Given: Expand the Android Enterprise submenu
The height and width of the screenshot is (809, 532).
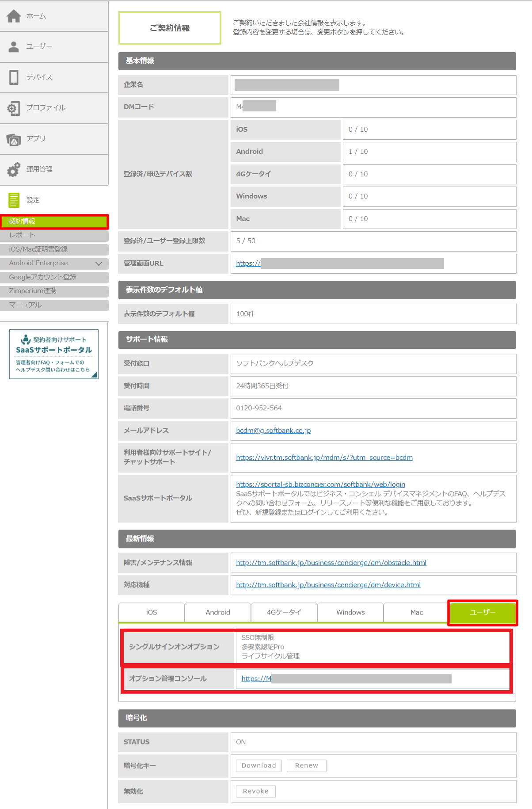Looking at the screenshot, I should point(99,263).
